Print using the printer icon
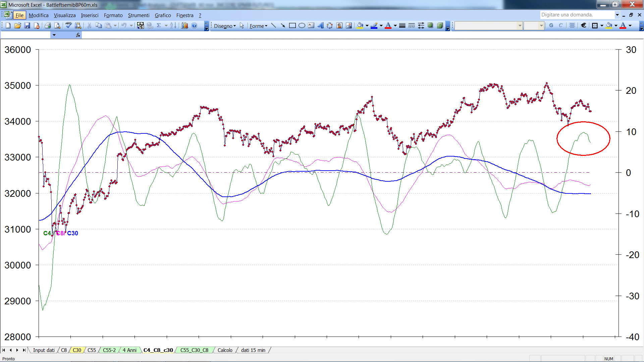 click(x=48, y=25)
